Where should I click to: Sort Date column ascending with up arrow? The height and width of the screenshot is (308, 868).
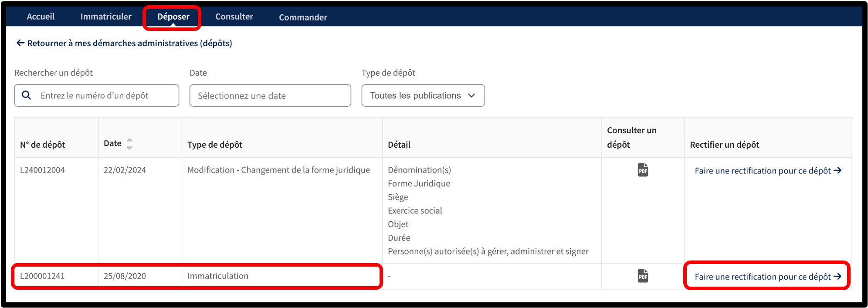[x=129, y=140]
